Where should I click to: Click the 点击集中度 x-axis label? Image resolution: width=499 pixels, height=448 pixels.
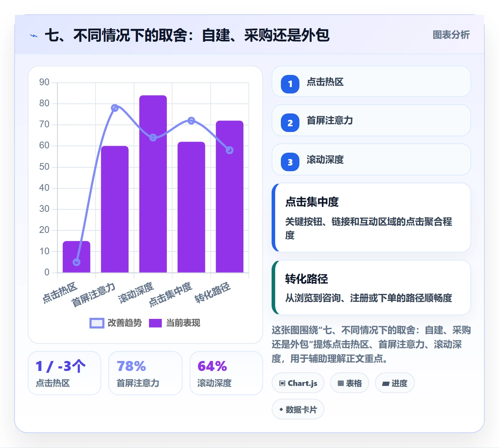(170, 294)
